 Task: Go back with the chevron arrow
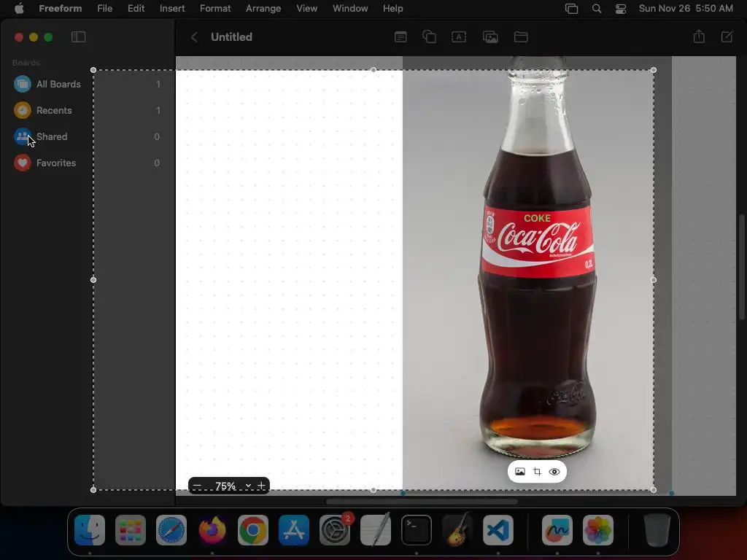(x=194, y=37)
